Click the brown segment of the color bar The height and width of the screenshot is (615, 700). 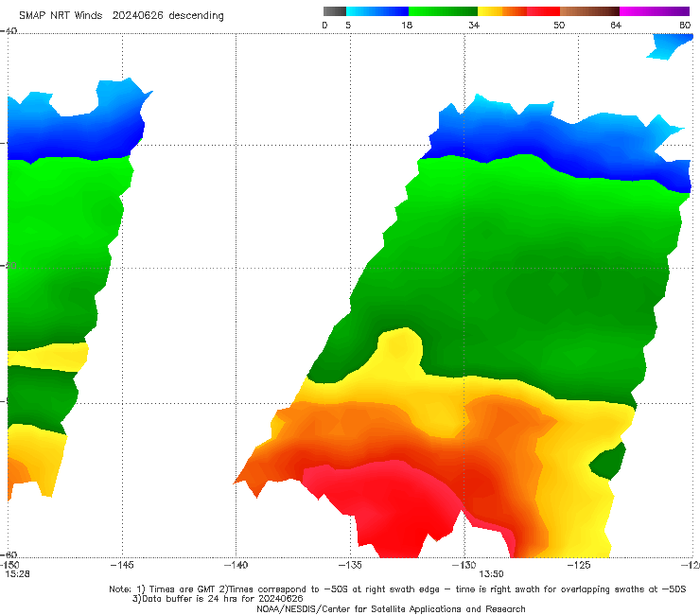point(589,11)
